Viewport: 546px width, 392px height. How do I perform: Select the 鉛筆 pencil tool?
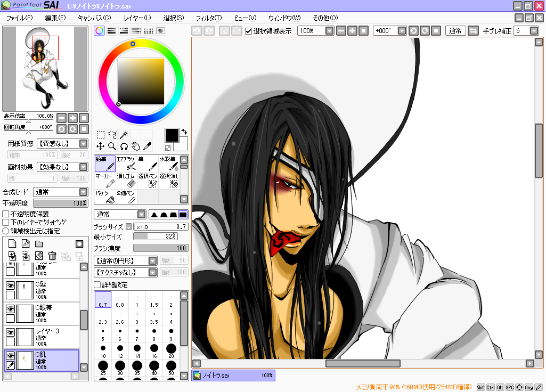105,164
